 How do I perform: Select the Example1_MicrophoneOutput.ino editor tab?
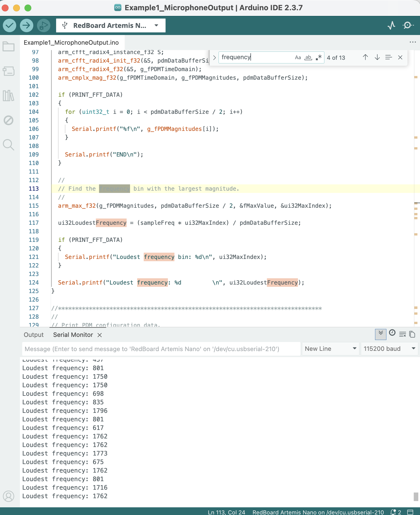[71, 43]
